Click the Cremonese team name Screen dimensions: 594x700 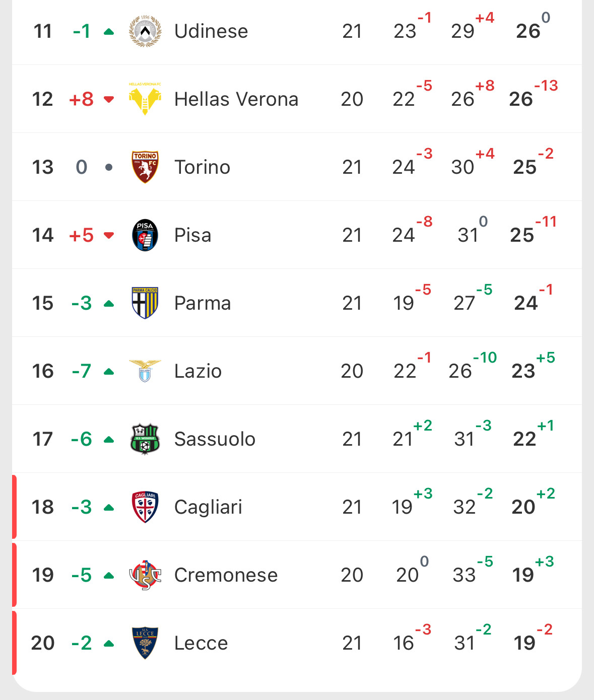[x=226, y=575]
